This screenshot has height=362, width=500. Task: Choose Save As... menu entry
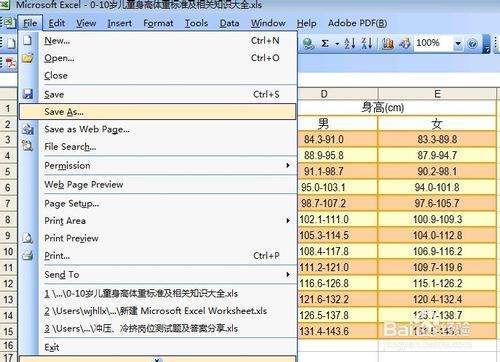pyautogui.click(x=157, y=112)
